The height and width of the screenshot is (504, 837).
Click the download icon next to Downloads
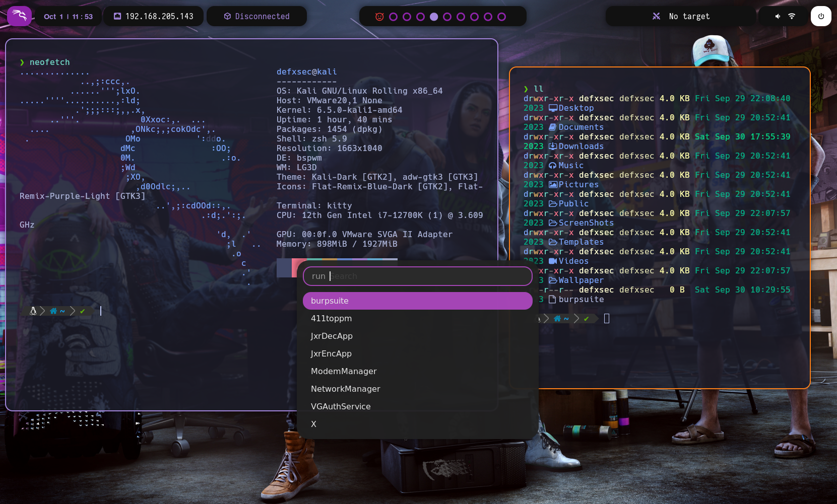(x=552, y=146)
